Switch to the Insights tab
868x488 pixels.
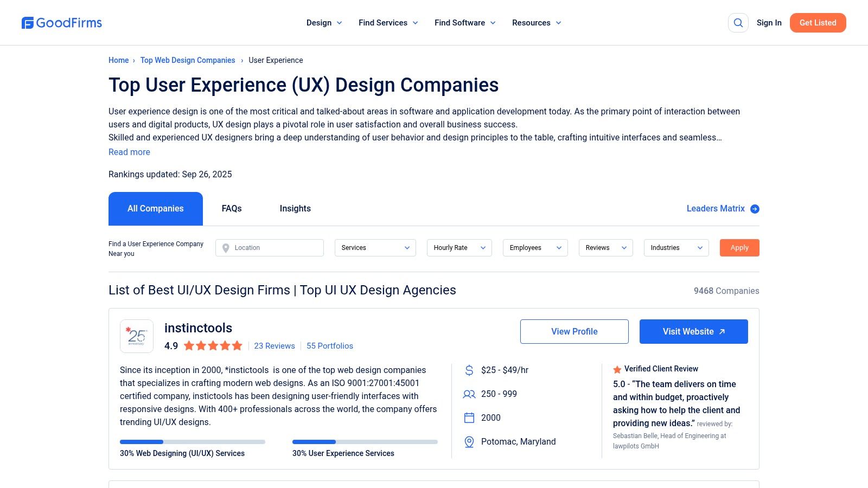pos(295,209)
